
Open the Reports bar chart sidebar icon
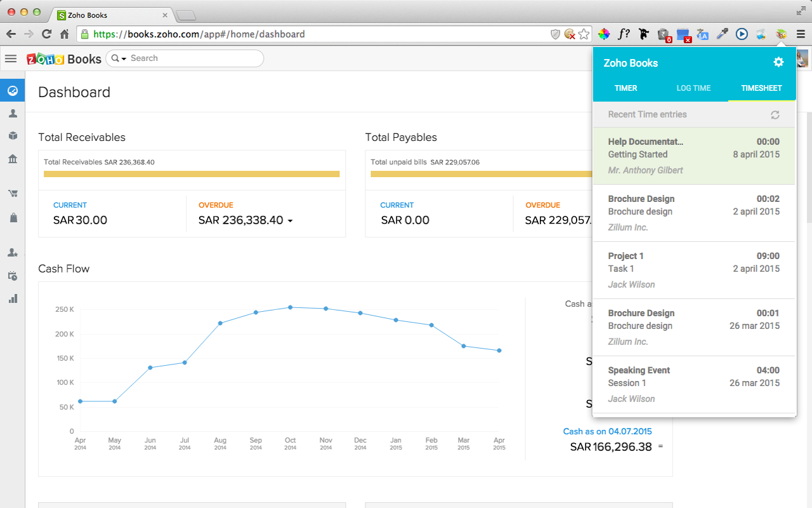(13, 298)
